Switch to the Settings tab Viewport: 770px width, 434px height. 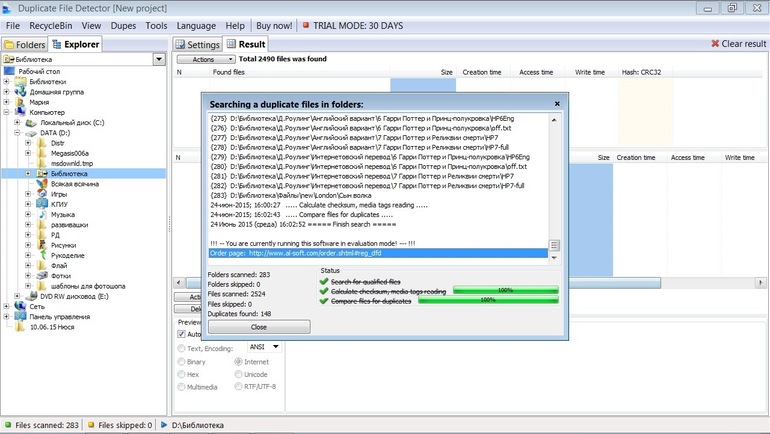pyautogui.click(x=197, y=44)
